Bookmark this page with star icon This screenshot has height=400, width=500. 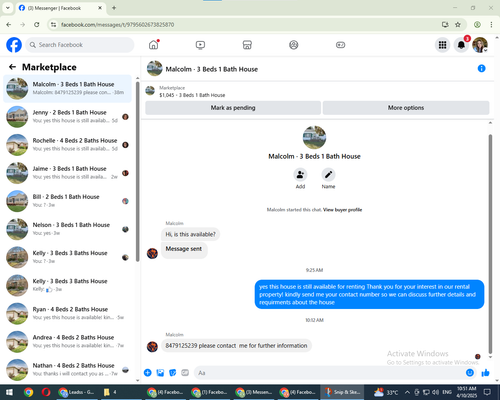[458, 24]
